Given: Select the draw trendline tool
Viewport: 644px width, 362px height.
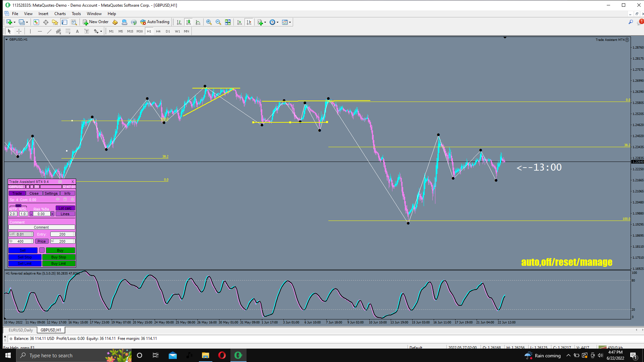Looking at the screenshot, I should pyautogui.click(x=49, y=31).
